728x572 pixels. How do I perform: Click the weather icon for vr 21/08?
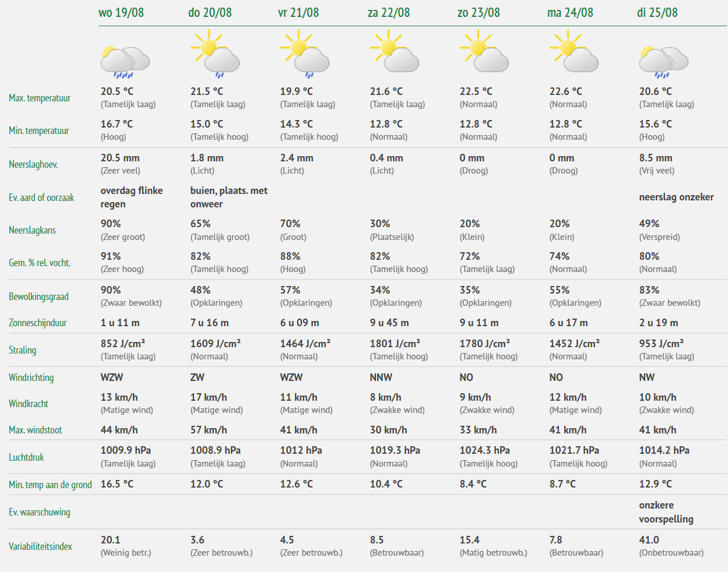305,54
